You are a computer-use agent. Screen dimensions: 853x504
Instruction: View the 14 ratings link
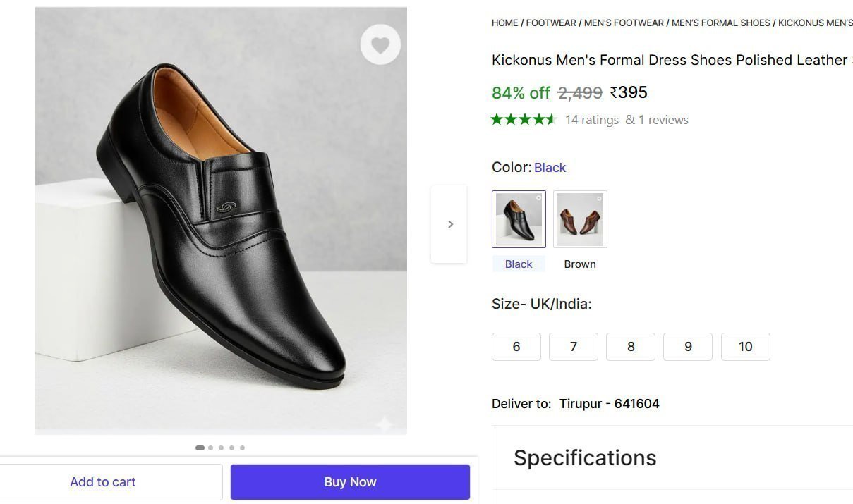tap(592, 120)
